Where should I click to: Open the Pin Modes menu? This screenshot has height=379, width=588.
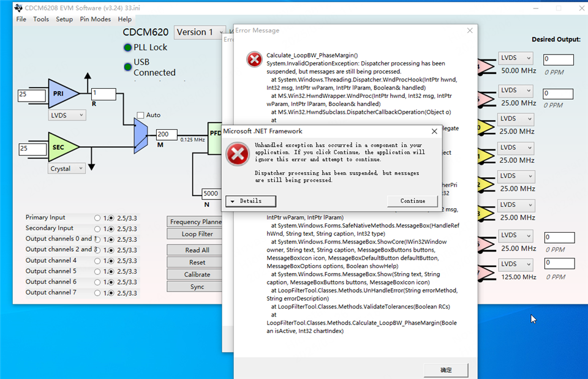(x=96, y=19)
